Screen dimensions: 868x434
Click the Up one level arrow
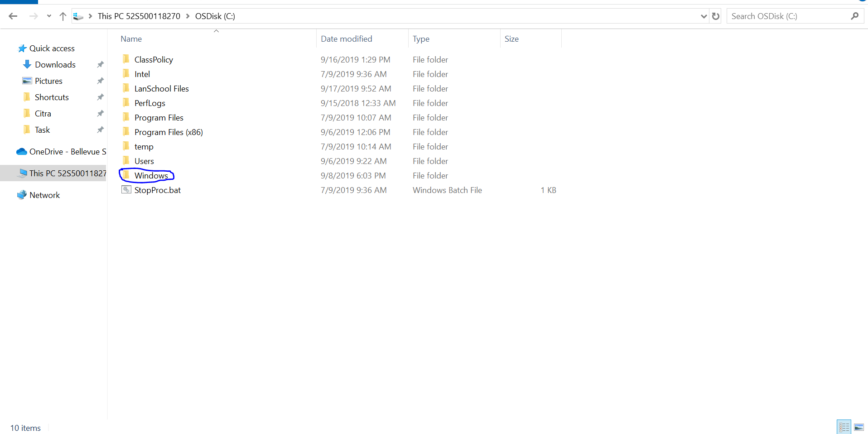(63, 16)
